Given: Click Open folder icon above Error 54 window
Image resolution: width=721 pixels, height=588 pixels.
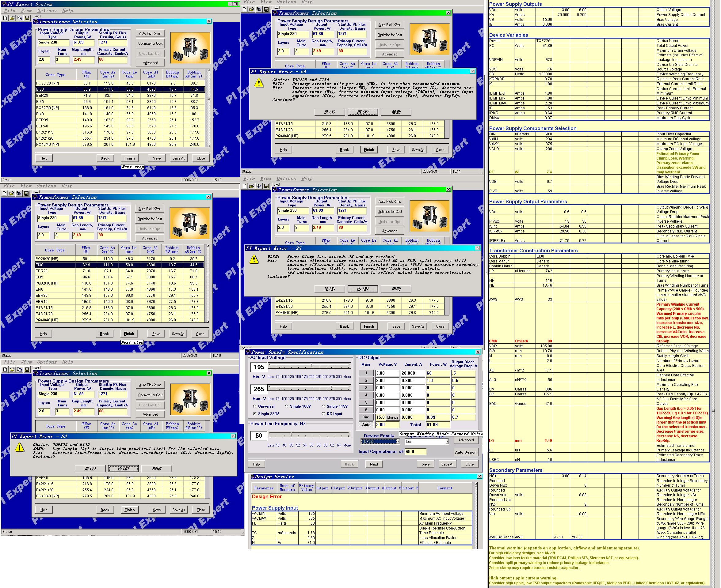Looking at the screenshot, I should pyautogui.click(x=251, y=9).
